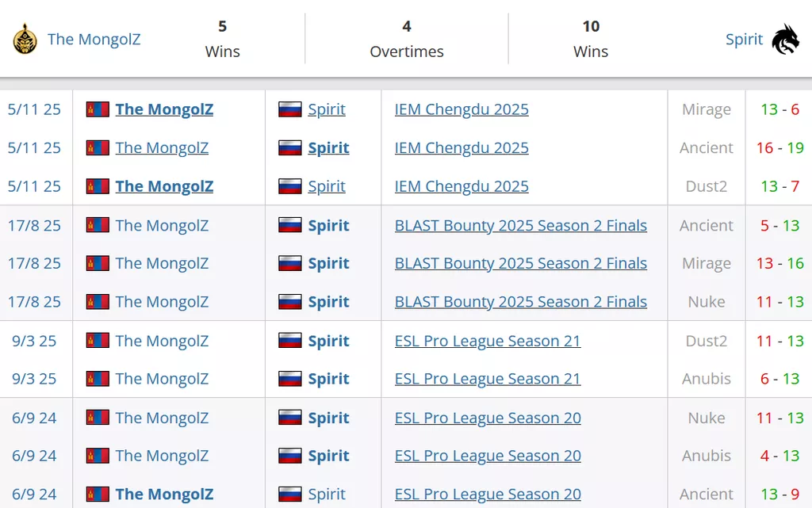The image size is (812, 508).
Task: Click the Spirit dragon logo in header
Action: 785,39
